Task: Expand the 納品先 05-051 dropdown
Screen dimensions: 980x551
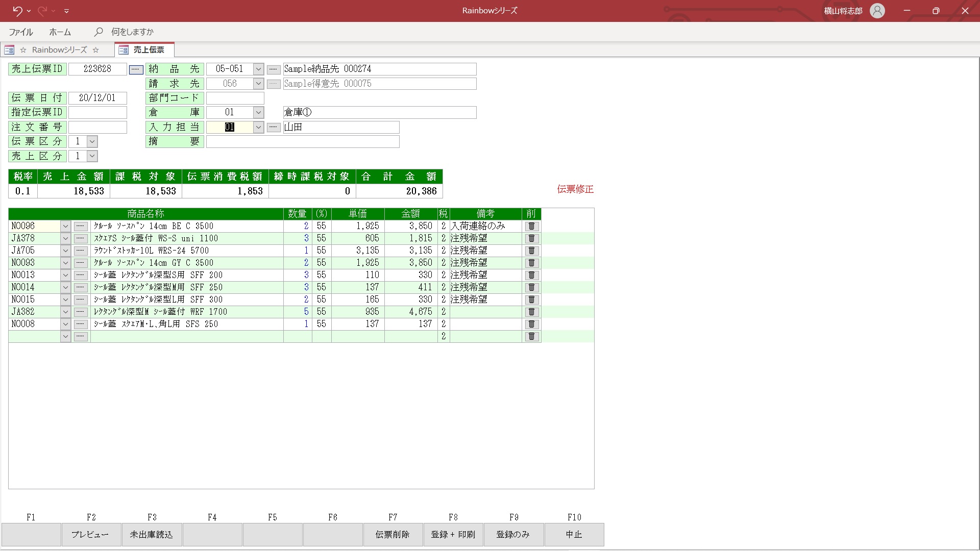Action: (258, 69)
